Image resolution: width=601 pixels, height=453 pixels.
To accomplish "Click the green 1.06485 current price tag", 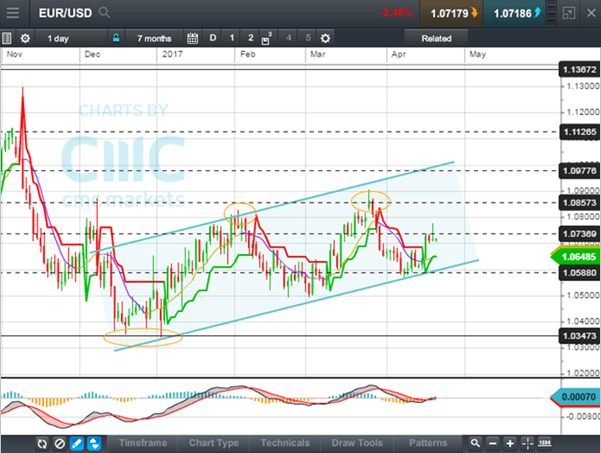I will [576, 257].
